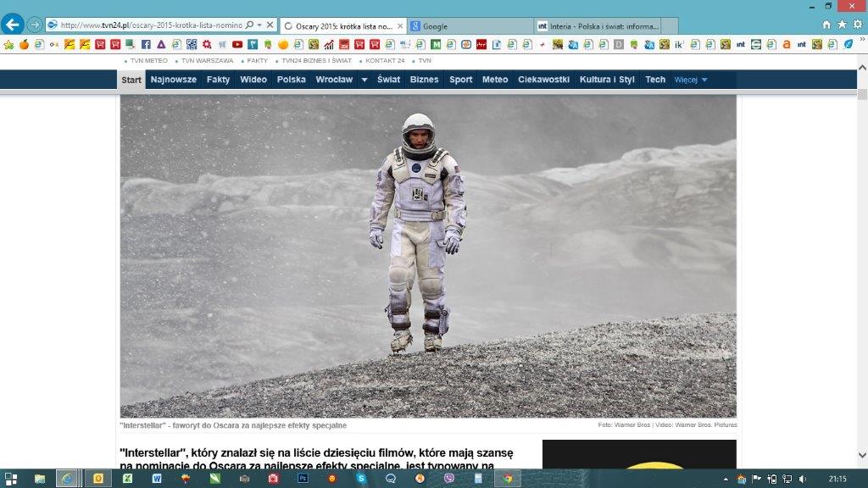Click the Windows Start button
868x488 pixels.
10,479
